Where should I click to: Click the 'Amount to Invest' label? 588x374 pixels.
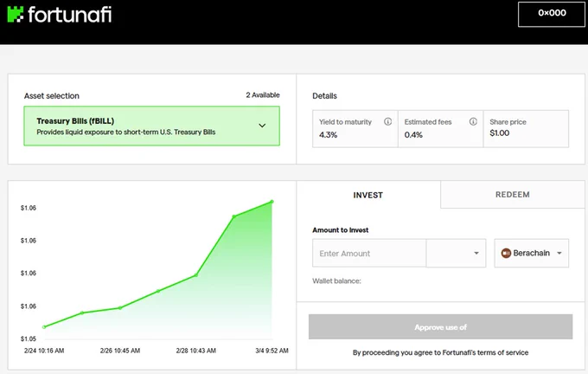[x=340, y=229]
